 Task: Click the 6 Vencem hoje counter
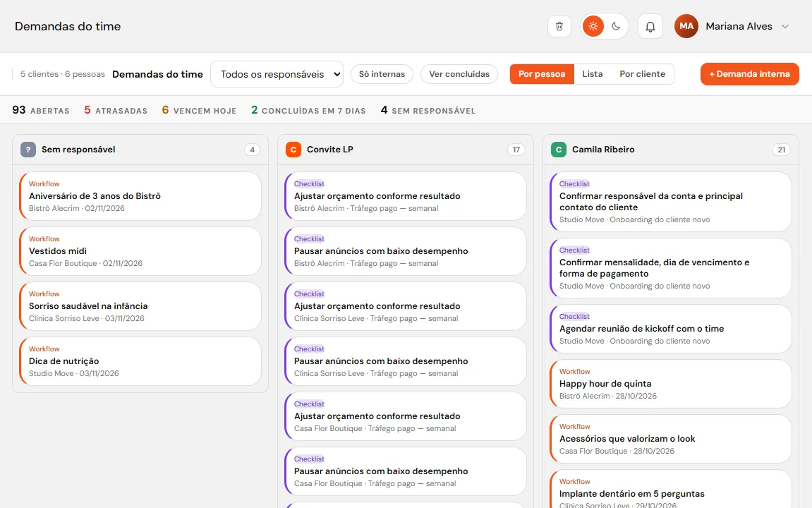[x=199, y=110]
